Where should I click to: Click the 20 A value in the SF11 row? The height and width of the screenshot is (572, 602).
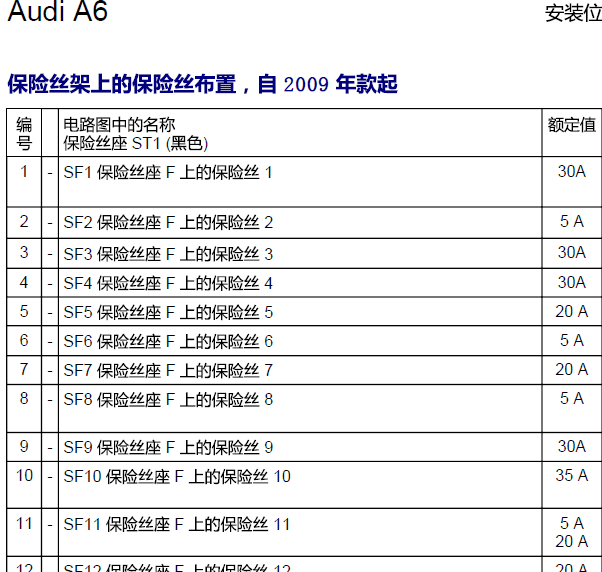(x=572, y=542)
